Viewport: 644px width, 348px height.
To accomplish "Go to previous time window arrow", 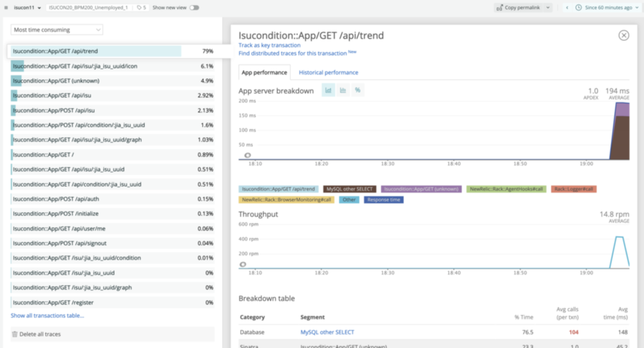I will point(567,8).
